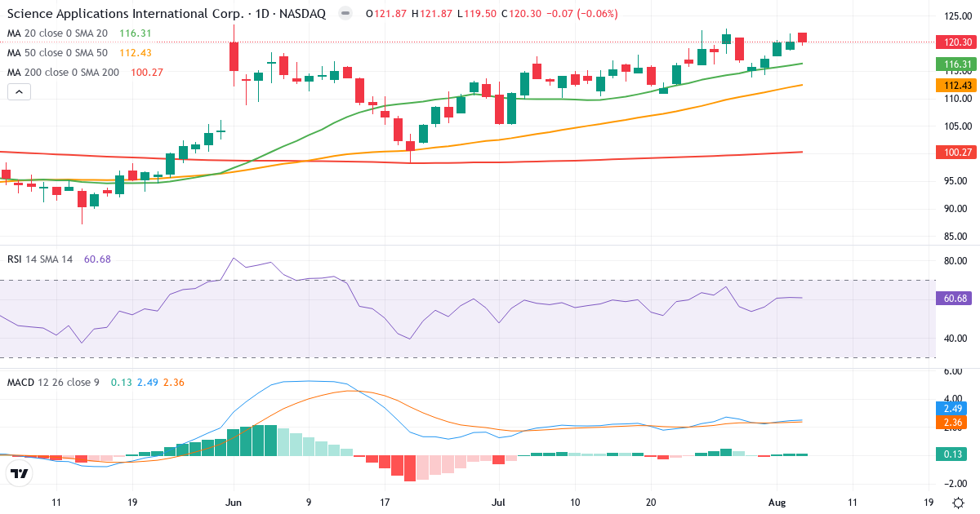The height and width of the screenshot is (514, 980).
Task: Click the 120.30 current price label
Action: point(956,42)
